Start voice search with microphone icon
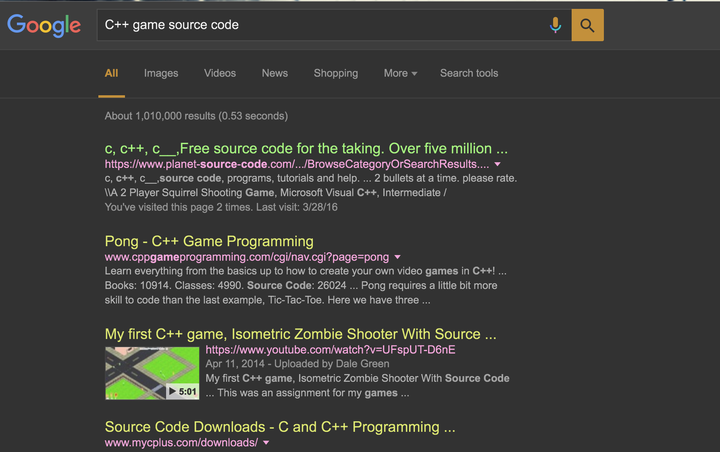The height and width of the screenshot is (452, 720). tap(555, 25)
